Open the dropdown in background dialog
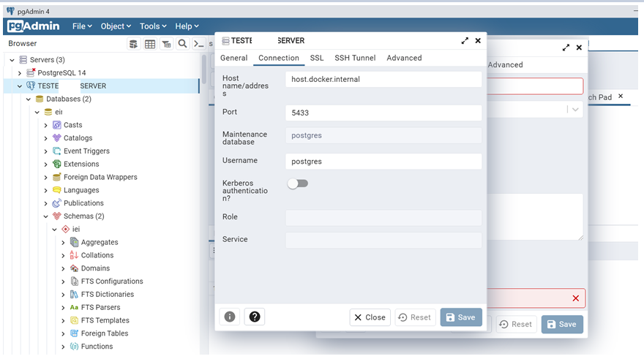This screenshot has height=359, width=644. tap(575, 109)
